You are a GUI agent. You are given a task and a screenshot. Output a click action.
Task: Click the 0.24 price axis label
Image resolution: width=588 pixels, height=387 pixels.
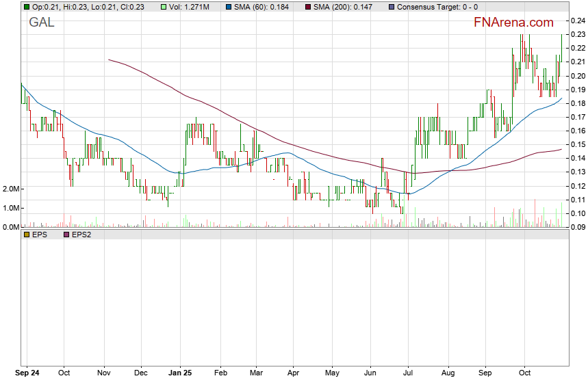coord(577,21)
